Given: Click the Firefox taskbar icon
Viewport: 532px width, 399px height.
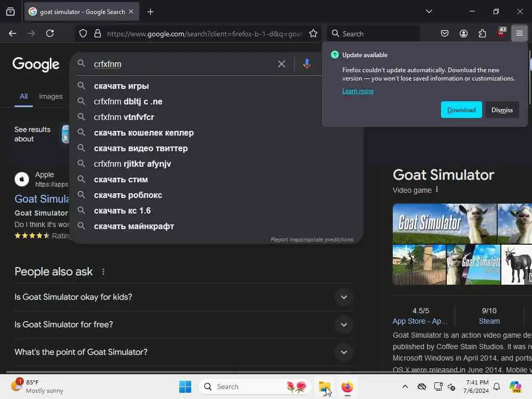Looking at the screenshot, I should tap(347, 387).
